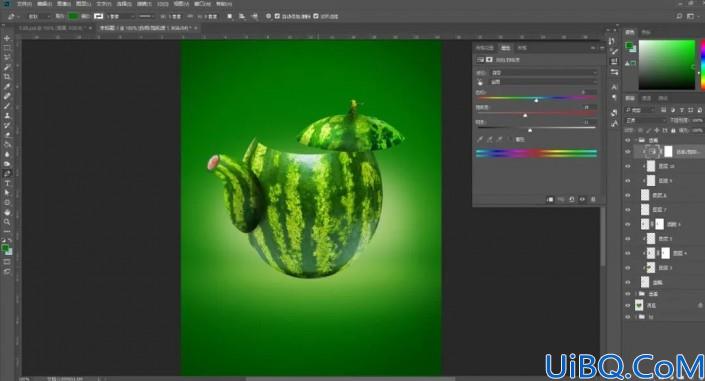The image size is (705, 381).
Task: Select the Dodge tool
Action: (x=7, y=164)
